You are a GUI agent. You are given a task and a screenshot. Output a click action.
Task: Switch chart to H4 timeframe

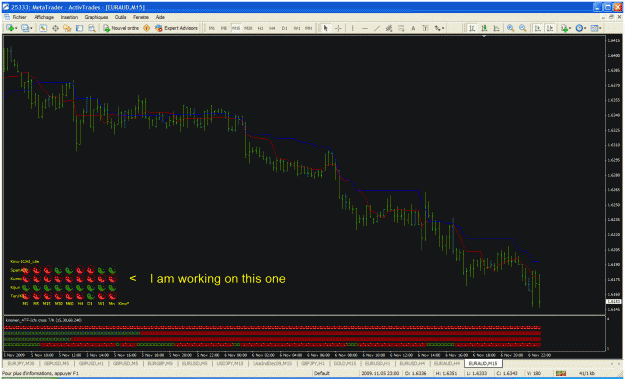[272, 28]
